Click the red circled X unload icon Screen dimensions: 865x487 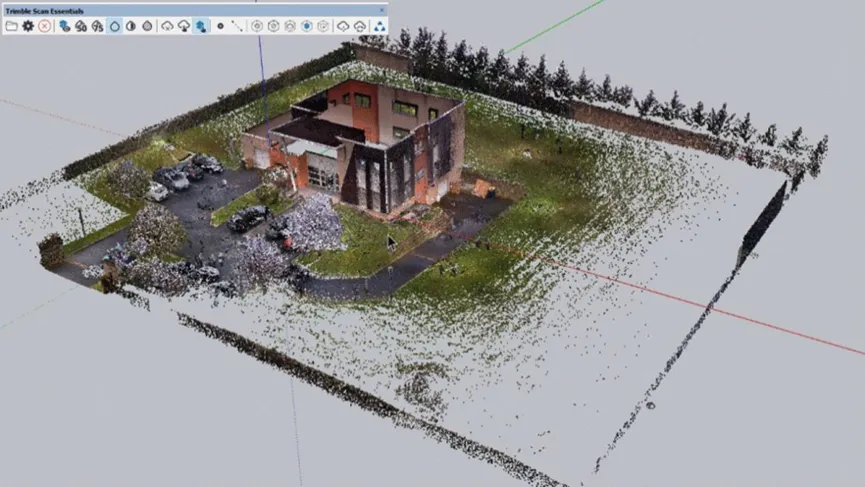click(x=45, y=26)
